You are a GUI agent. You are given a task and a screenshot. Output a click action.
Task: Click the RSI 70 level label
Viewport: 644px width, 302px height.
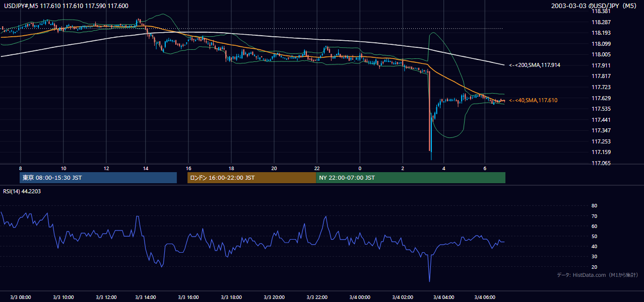594,216
